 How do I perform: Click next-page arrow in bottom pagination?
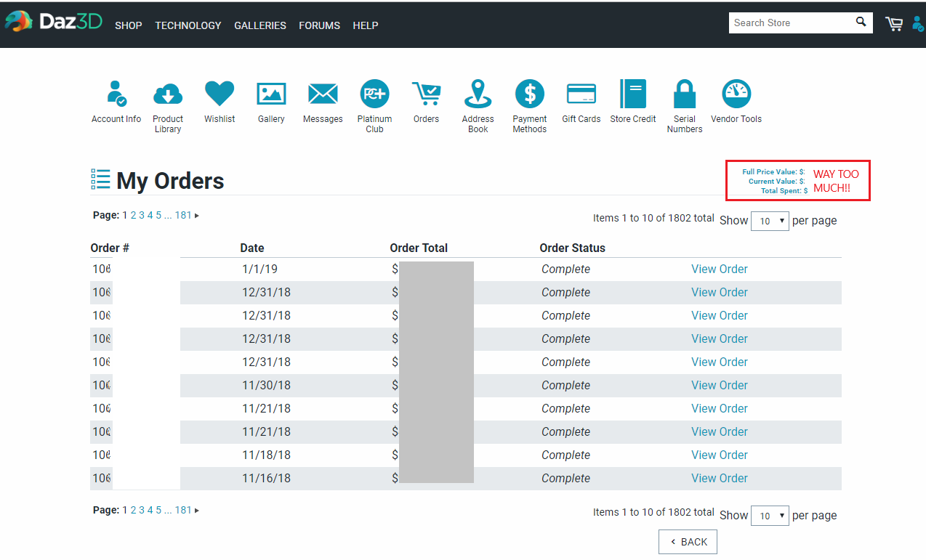pos(197,511)
